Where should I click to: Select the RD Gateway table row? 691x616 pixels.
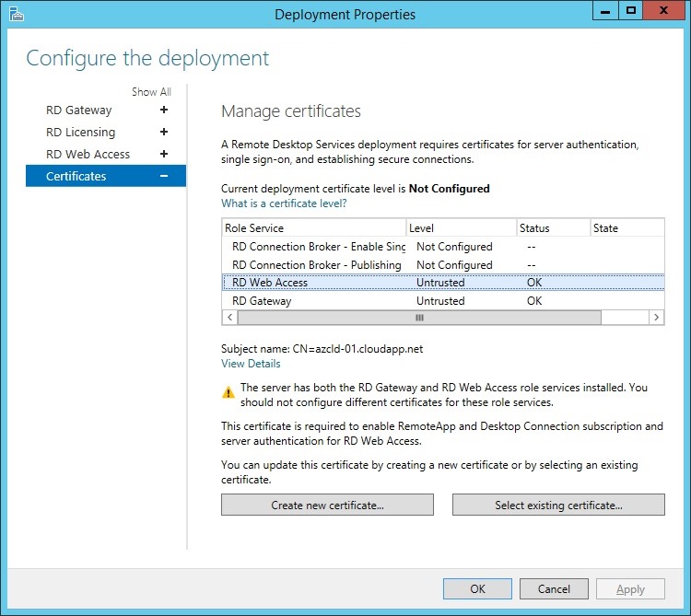pyautogui.click(x=443, y=301)
